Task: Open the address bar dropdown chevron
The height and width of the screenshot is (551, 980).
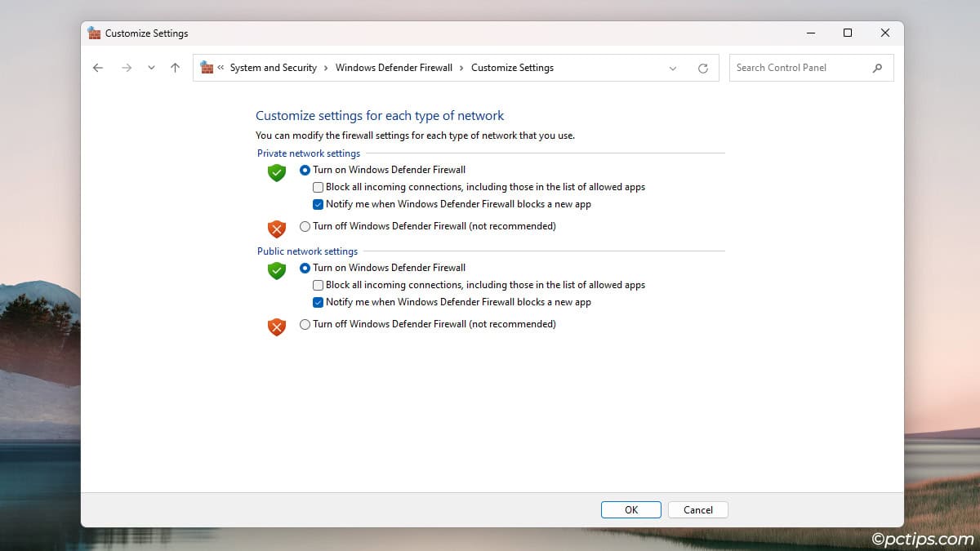Action: tap(672, 68)
